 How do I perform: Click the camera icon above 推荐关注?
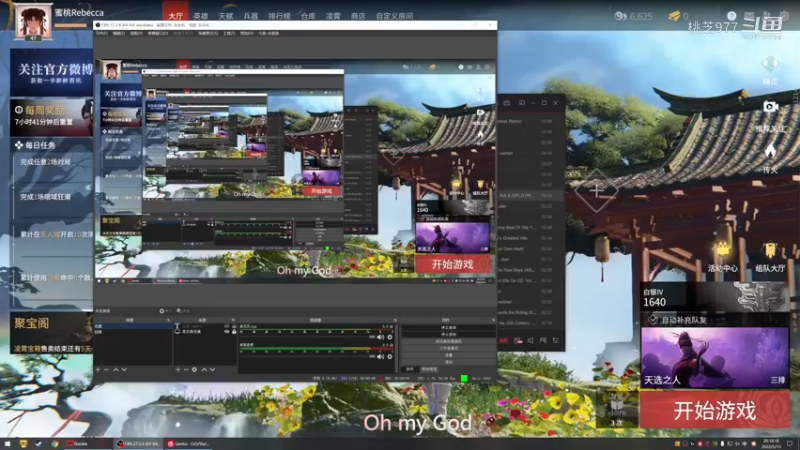point(770,107)
